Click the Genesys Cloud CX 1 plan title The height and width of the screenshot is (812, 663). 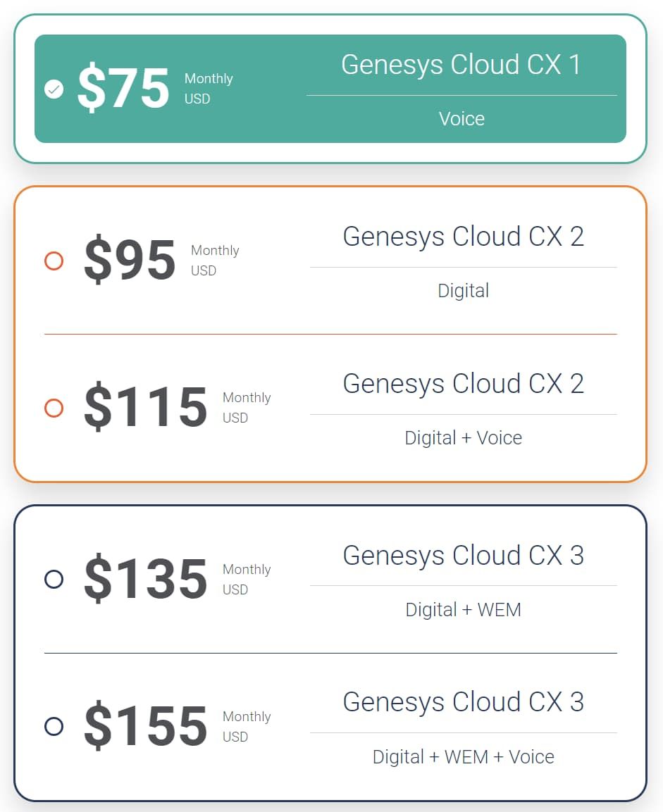point(461,64)
